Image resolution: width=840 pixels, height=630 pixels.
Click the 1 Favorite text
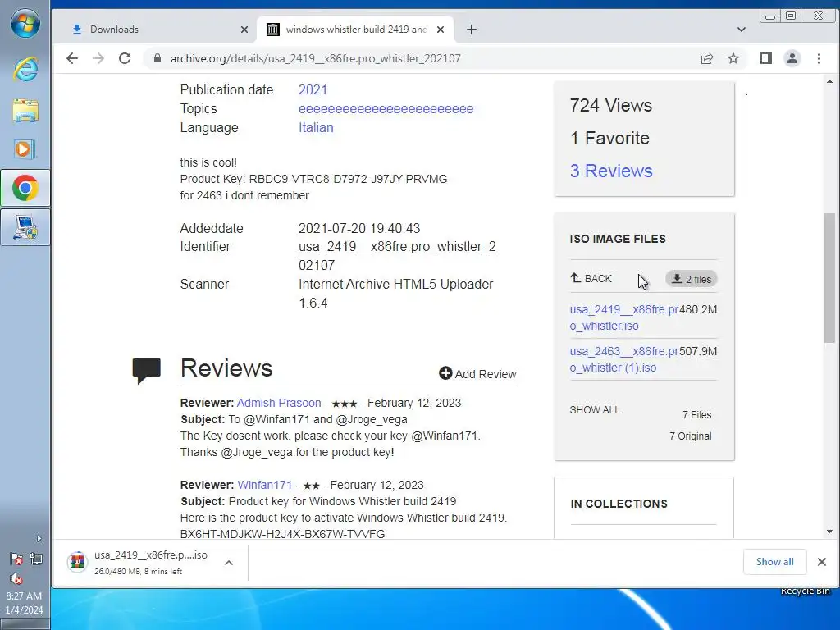tap(609, 138)
